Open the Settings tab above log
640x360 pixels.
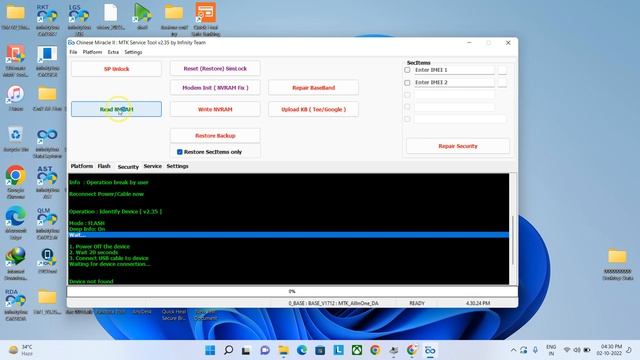pyautogui.click(x=177, y=166)
